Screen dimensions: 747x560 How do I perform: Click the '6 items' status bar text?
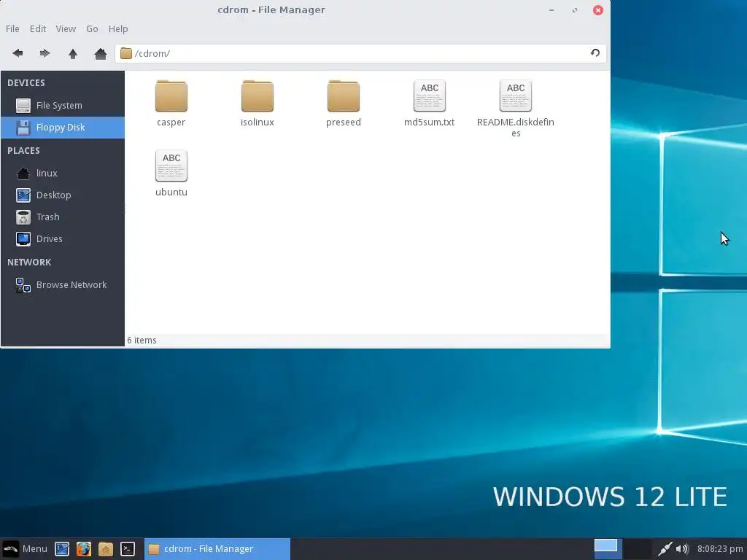point(142,341)
